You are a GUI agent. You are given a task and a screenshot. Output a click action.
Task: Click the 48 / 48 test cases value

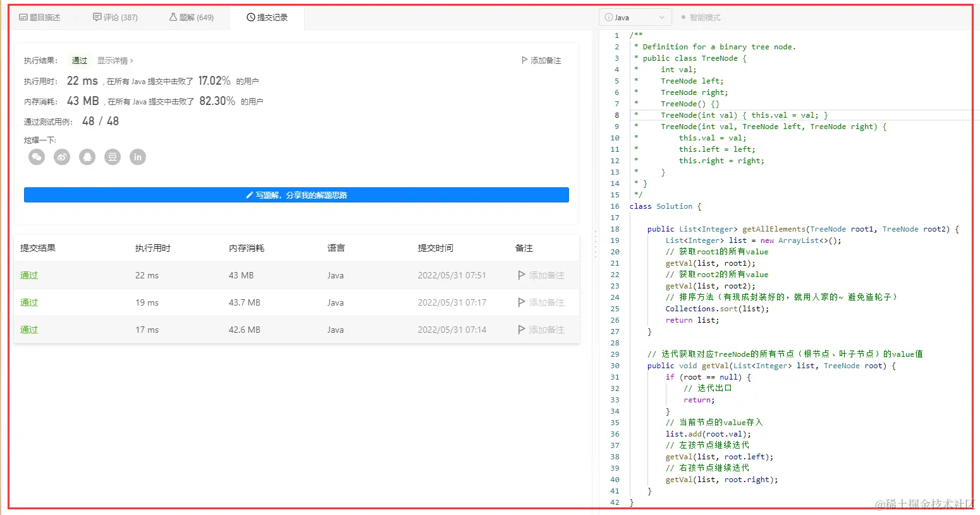(x=101, y=121)
